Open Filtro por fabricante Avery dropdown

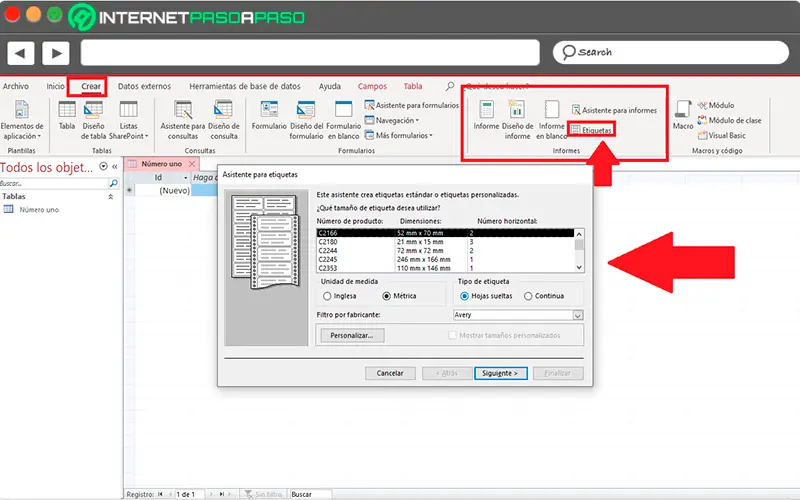[578, 315]
